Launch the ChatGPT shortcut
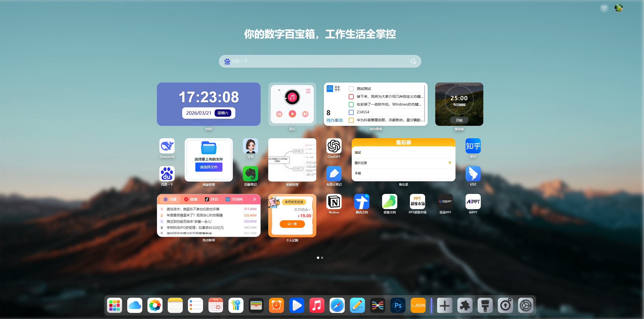The width and height of the screenshot is (644, 319). pyautogui.click(x=334, y=146)
